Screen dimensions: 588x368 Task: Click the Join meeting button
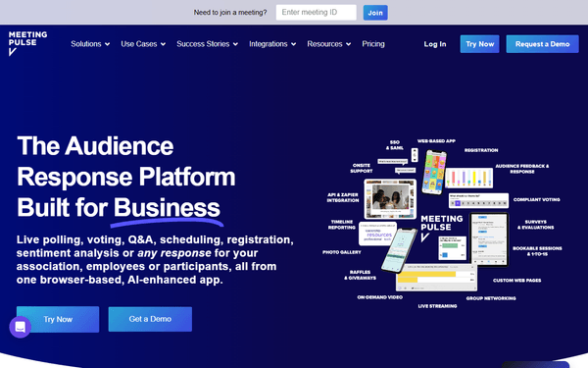point(375,13)
